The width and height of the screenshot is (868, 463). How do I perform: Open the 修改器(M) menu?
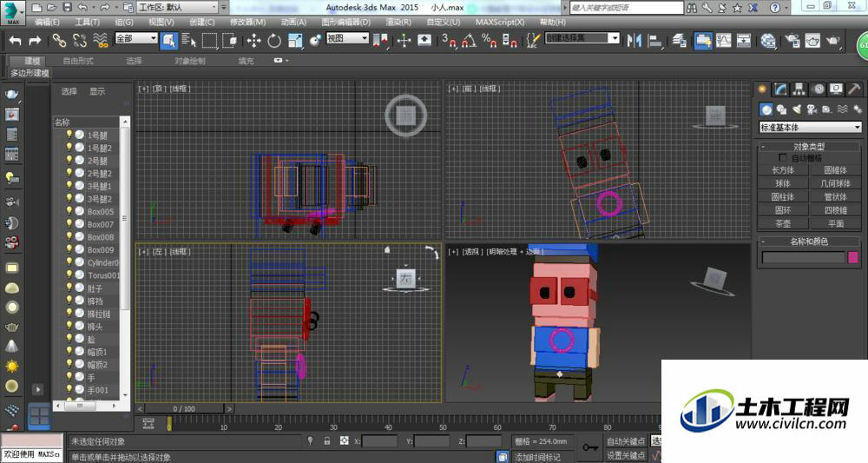pos(247,23)
